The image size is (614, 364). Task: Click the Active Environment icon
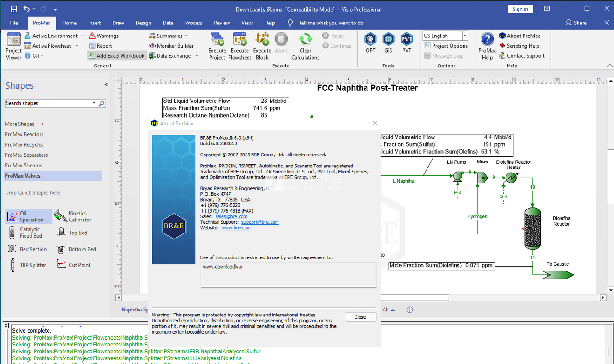click(28, 36)
